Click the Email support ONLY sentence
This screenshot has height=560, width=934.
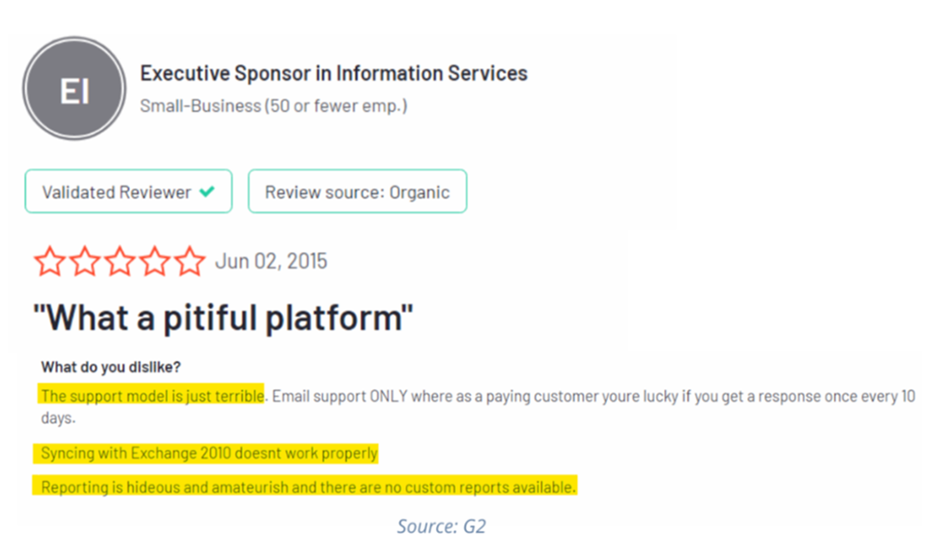tap(588, 396)
